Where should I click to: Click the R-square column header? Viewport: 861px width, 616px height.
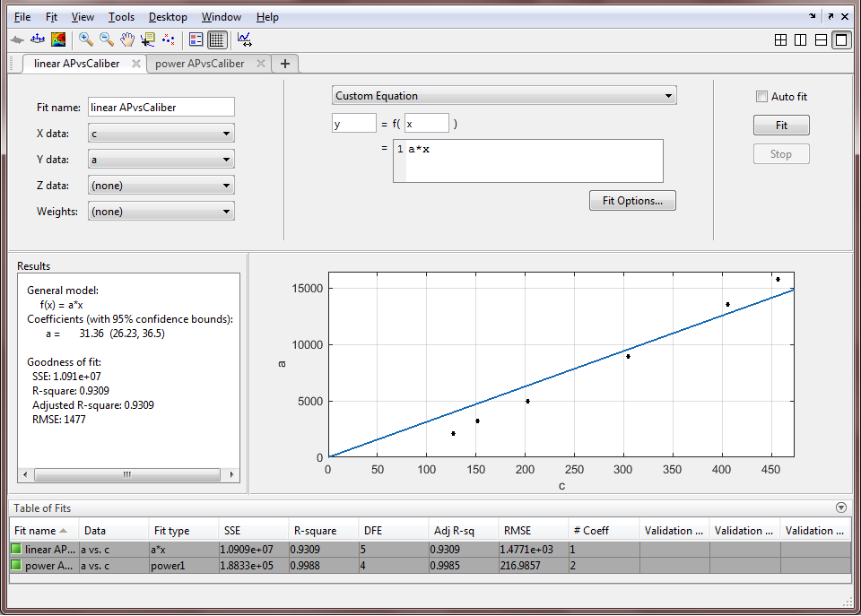[x=324, y=530]
